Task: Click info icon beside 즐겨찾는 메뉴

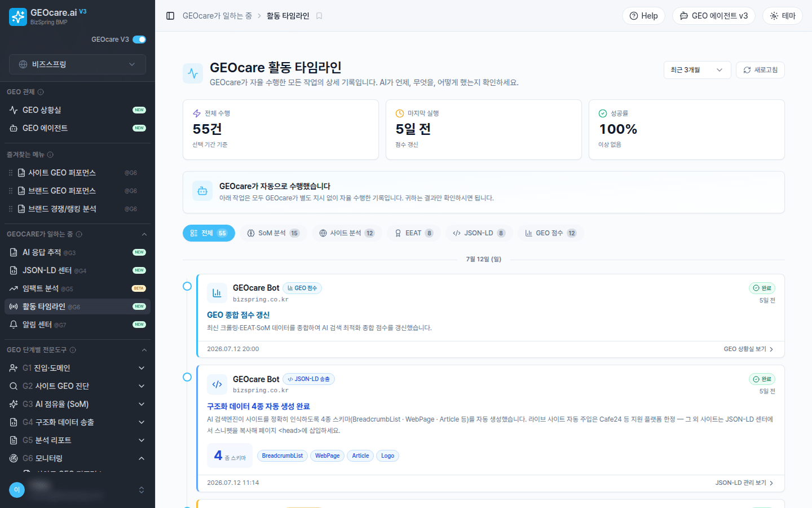Action: point(50,155)
